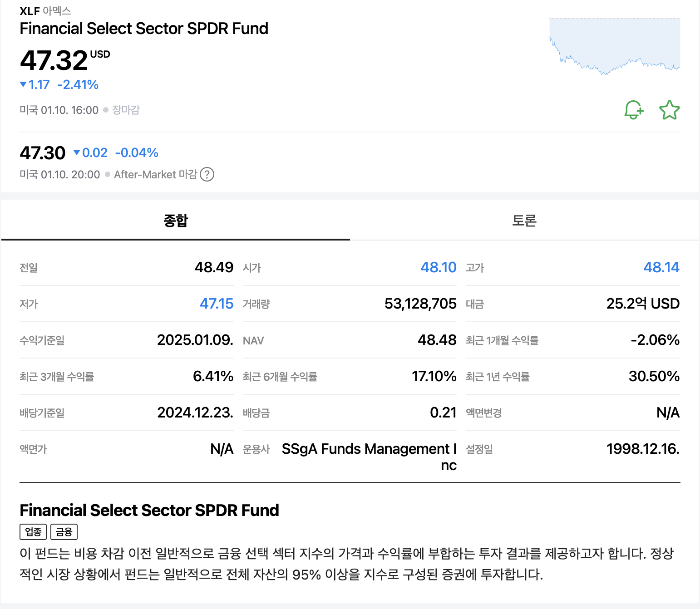Click the dividend date 2024.12.23.

(x=195, y=413)
